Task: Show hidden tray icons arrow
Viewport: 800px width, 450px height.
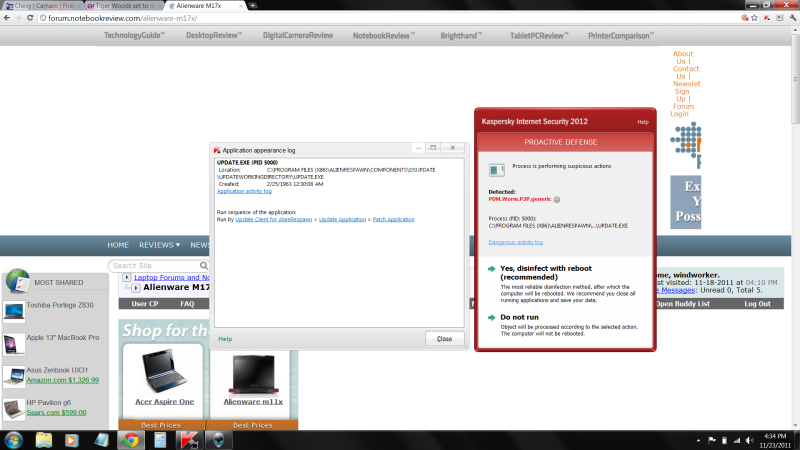Action: 698,440
